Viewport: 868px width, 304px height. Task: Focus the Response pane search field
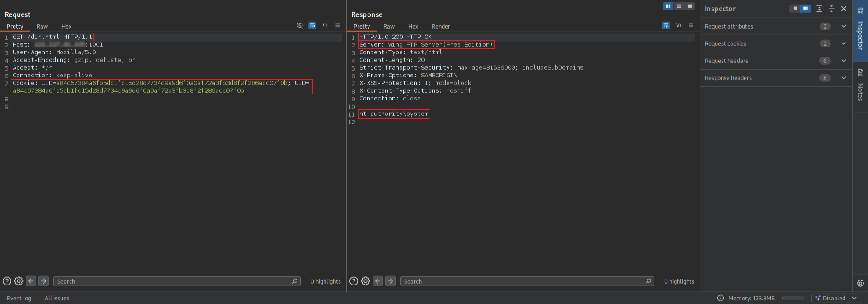(527, 281)
